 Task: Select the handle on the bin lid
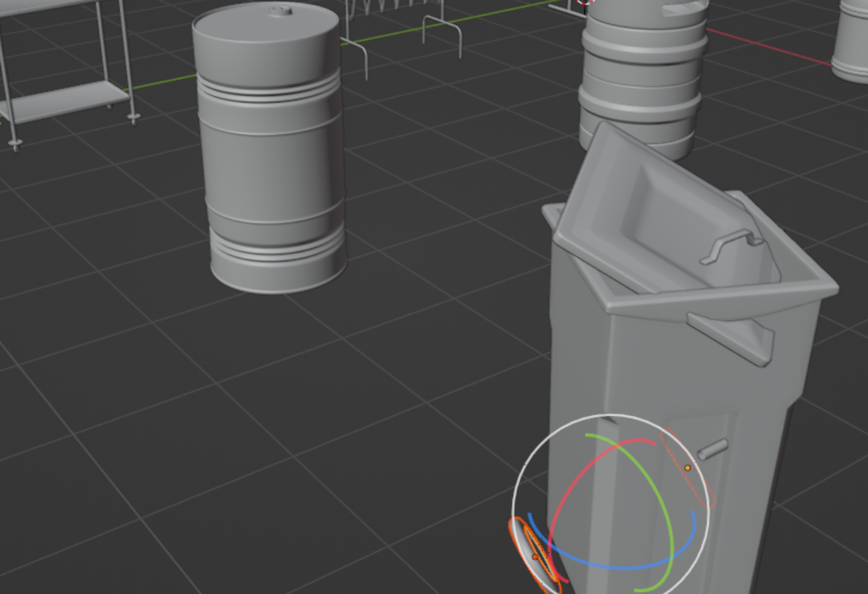731,245
